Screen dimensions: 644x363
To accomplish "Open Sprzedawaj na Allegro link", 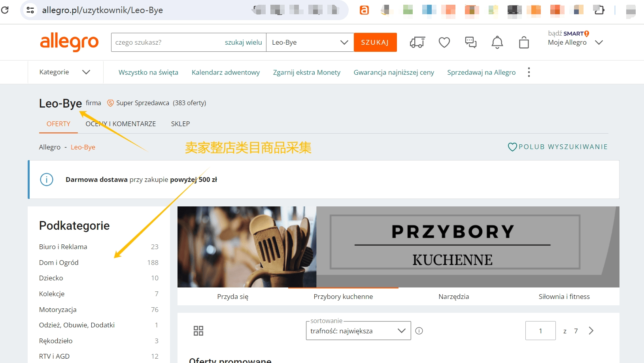I will pos(482,72).
